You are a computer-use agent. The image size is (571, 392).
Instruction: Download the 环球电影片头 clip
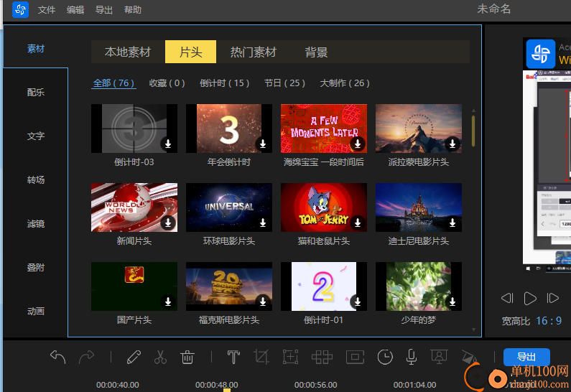coord(263,223)
